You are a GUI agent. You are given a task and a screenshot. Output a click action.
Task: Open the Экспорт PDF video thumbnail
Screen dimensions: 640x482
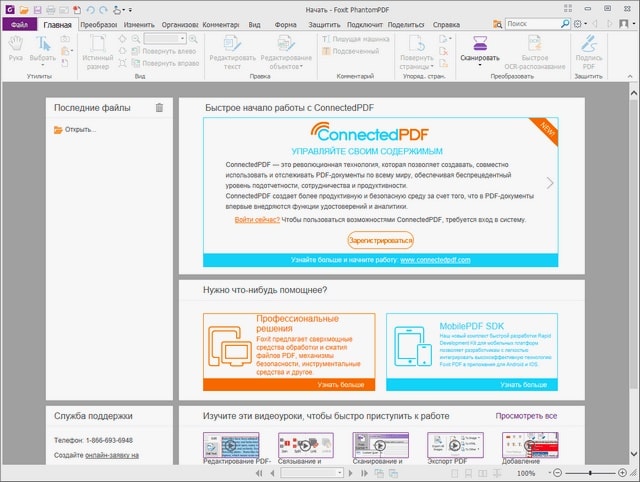click(455, 445)
